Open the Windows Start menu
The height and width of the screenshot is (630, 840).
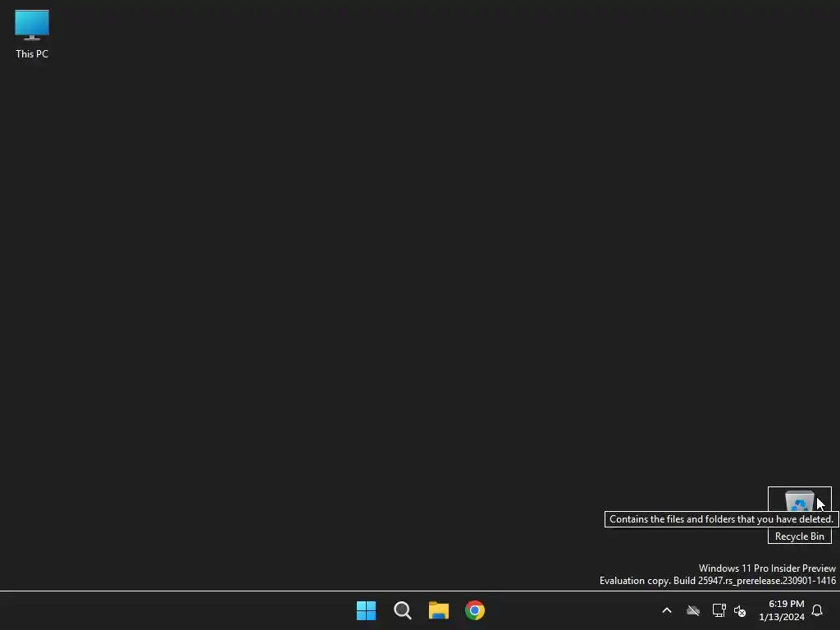366,610
